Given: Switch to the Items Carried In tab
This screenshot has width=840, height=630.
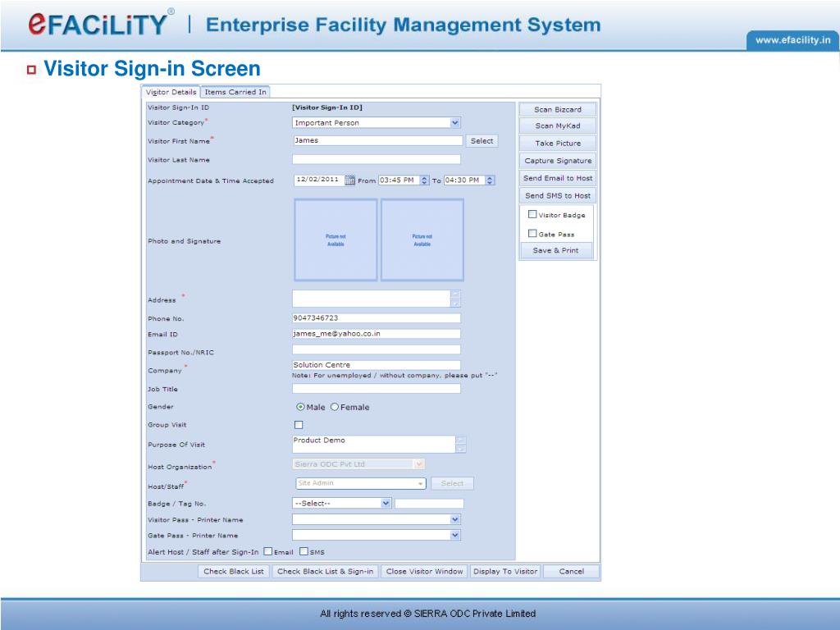Looking at the screenshot, I should pyautogui.click(x=235, y=92).
